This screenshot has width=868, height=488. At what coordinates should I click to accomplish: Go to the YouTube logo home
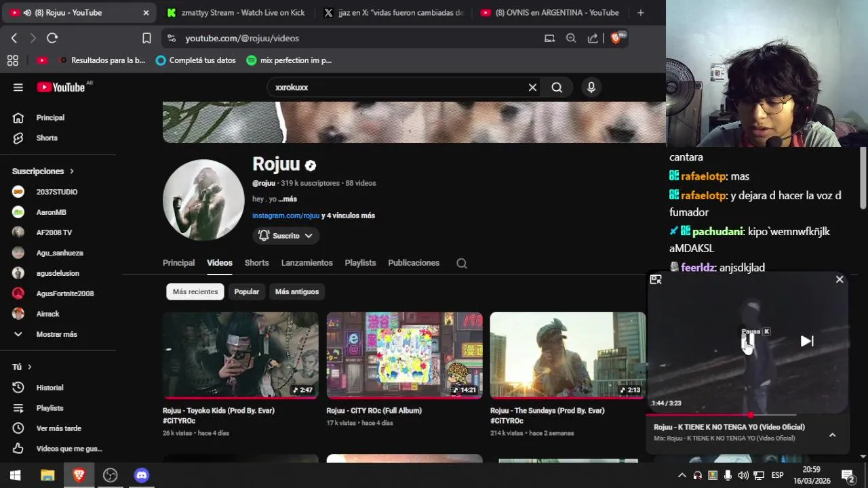[x=61, y=87]
